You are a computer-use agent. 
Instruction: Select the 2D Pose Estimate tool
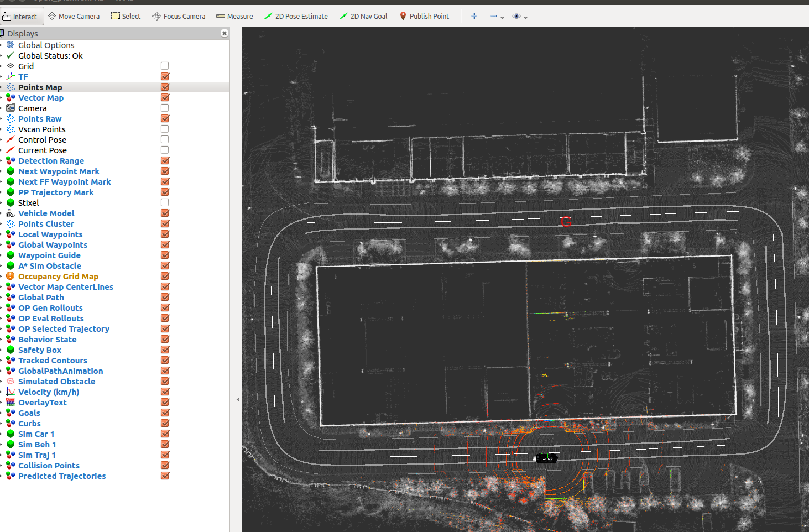pos(296,16)
